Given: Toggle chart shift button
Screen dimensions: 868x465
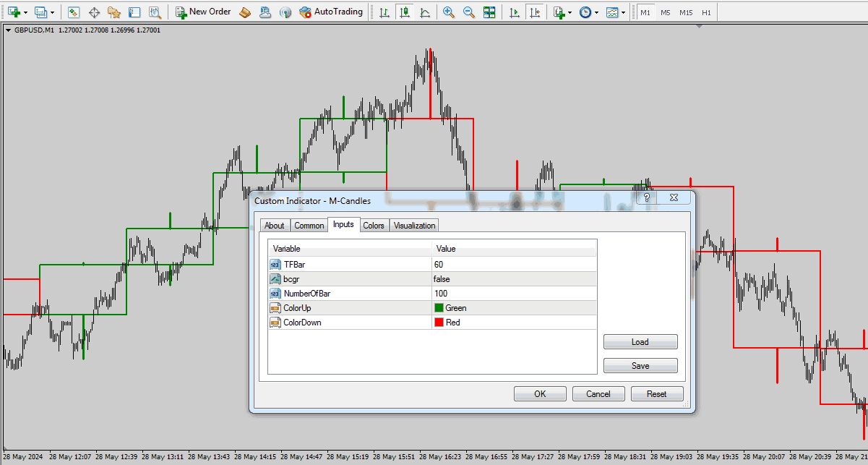Looking at the screenshot, I should pyautogui.click(x=534, y=12).
